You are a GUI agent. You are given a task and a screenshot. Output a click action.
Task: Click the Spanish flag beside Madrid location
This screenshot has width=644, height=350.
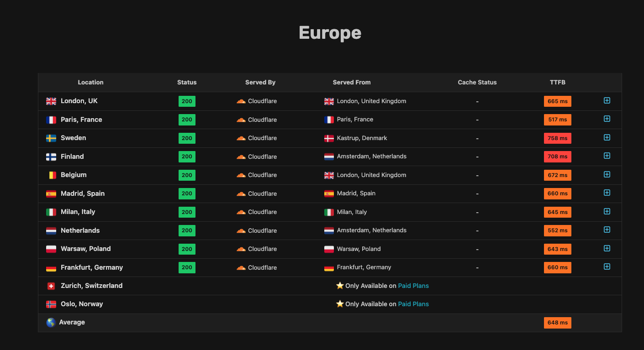point(51,194)
